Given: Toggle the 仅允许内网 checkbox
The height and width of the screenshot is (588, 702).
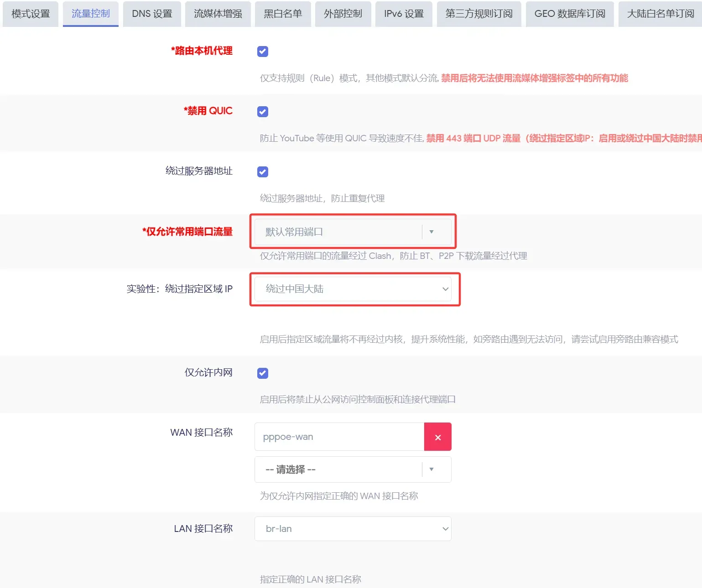Looking at the screenshot, I should coord(263,373).
